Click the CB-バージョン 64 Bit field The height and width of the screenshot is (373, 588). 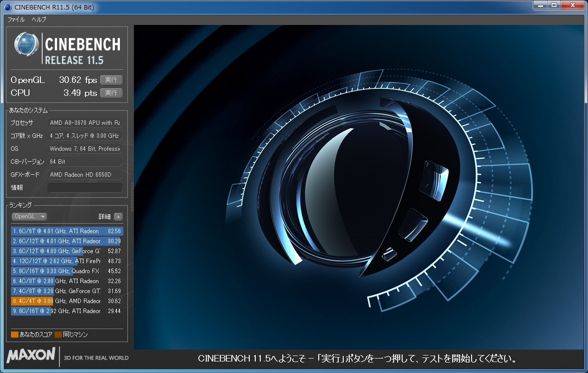[x=85, y=162]
